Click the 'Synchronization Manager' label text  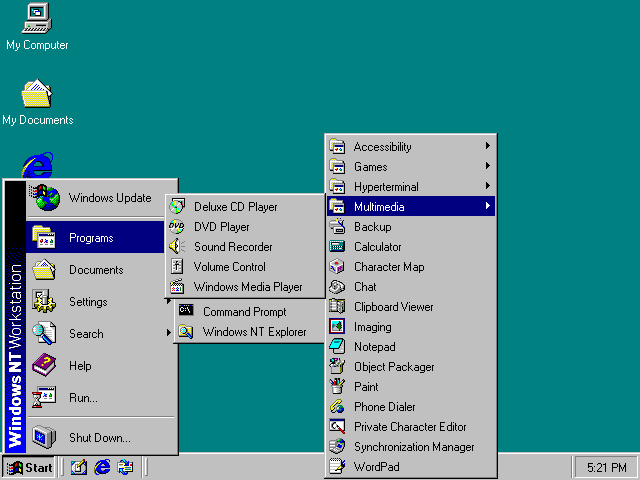click(x=414, y=447)
